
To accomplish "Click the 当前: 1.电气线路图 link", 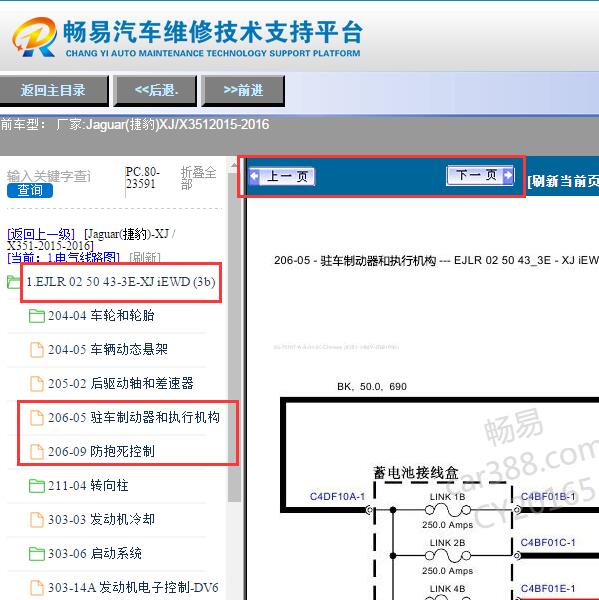I will (64, 258).
